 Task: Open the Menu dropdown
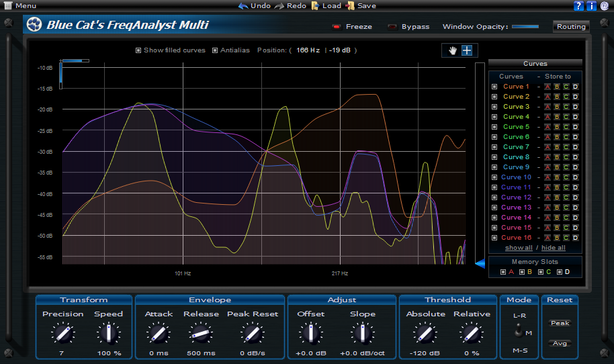pos(20,6)
